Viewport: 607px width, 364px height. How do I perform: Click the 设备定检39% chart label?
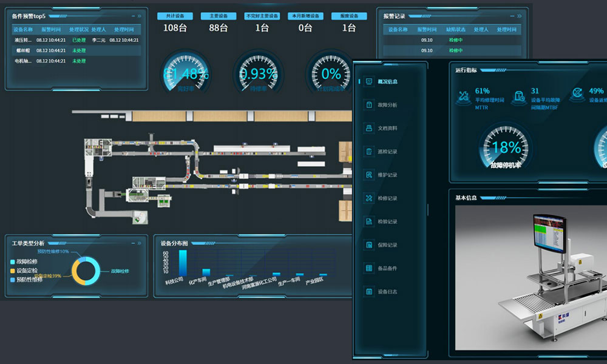click(x=48, y=276)
